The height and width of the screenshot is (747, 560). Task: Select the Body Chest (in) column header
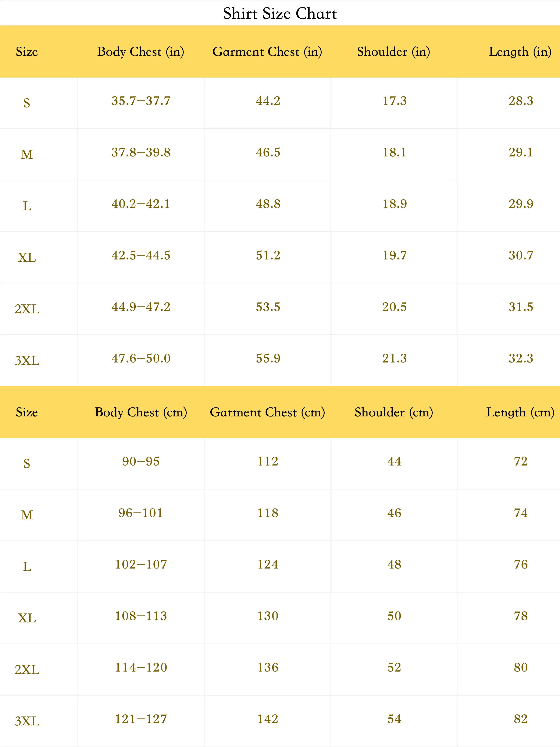tap(141, 52)
